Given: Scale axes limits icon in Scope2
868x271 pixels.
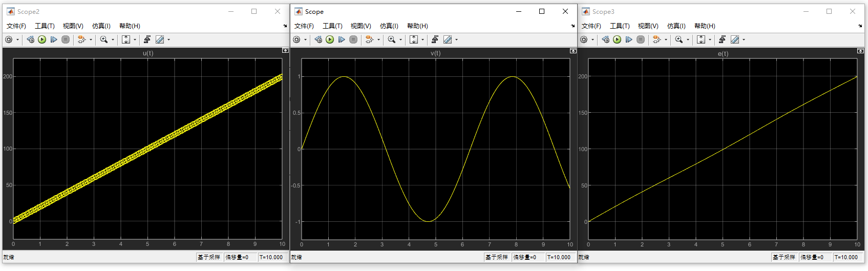Looking at the screenshot, I should [x=126, y=39].
